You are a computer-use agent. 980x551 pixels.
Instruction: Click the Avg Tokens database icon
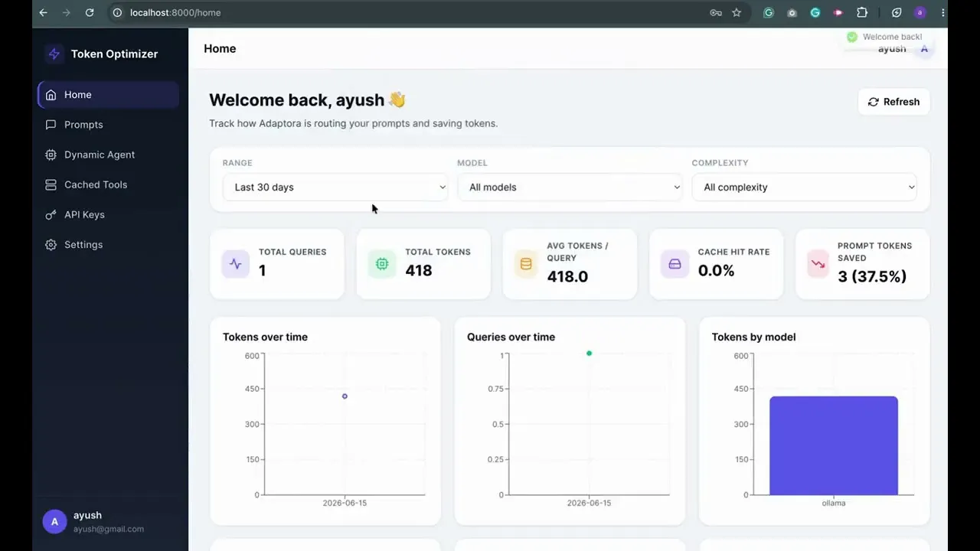(526, 264)
